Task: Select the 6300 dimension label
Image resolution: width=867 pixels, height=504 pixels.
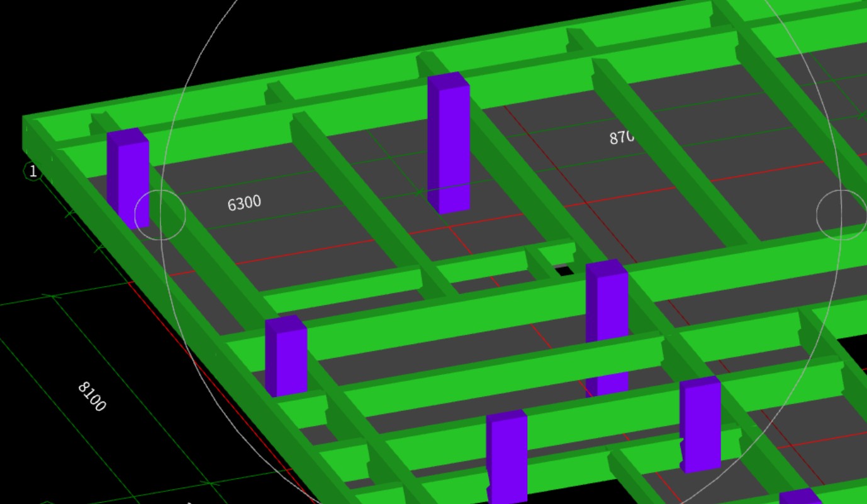Action: [244, 203]
